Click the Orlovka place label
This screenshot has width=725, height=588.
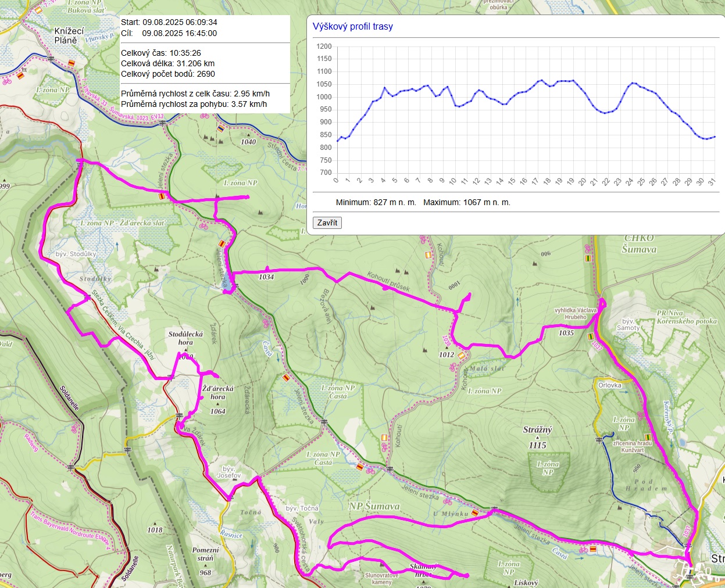[x=609, y=385]
